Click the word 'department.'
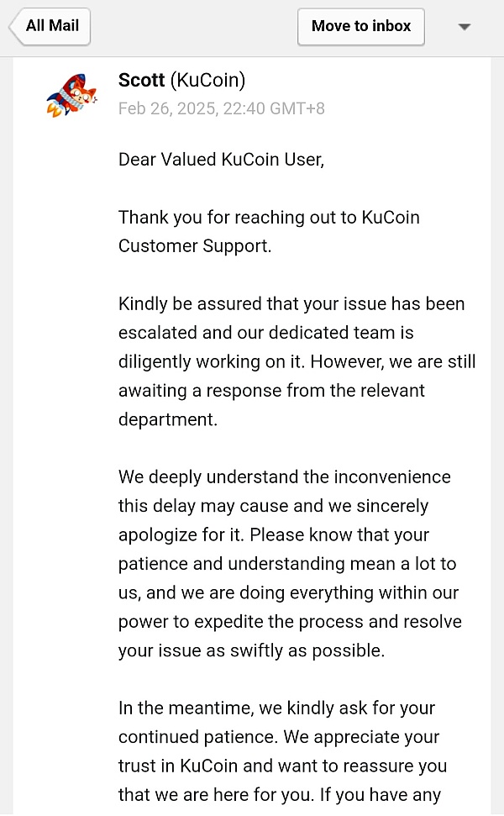Viewport: 504px width, 816px height. pos(168,419)
